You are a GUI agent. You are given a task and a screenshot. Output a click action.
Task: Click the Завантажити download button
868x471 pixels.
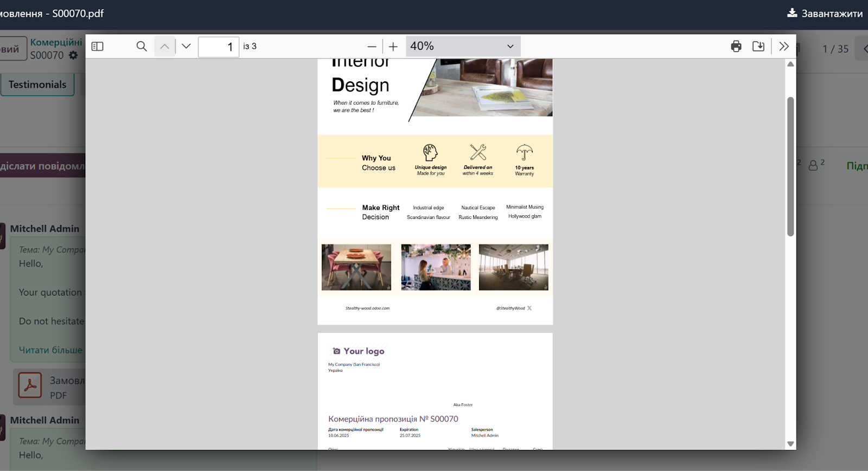tap(825, 14)
